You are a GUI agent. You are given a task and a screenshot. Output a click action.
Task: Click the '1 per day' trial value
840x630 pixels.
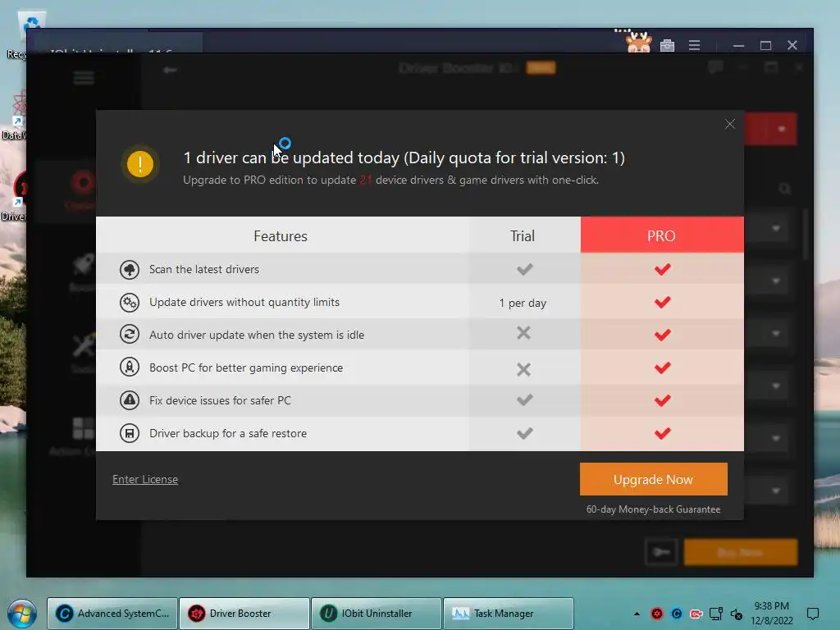[523, 303]
